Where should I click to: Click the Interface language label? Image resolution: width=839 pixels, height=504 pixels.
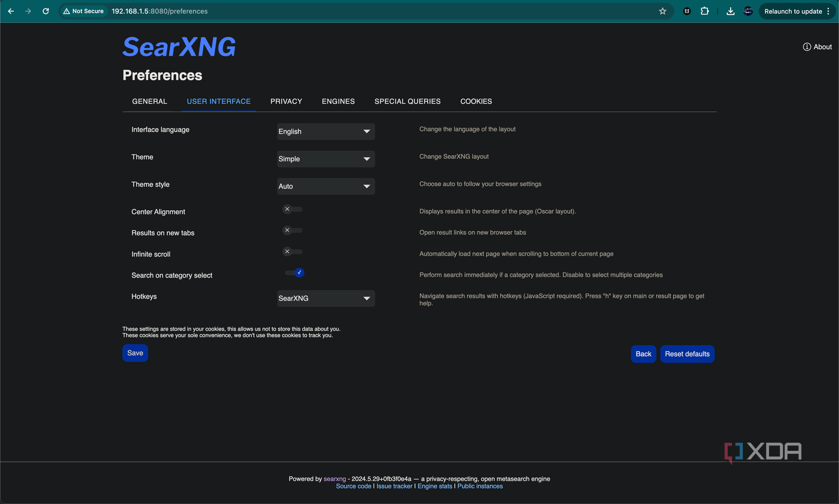point(160,130)
